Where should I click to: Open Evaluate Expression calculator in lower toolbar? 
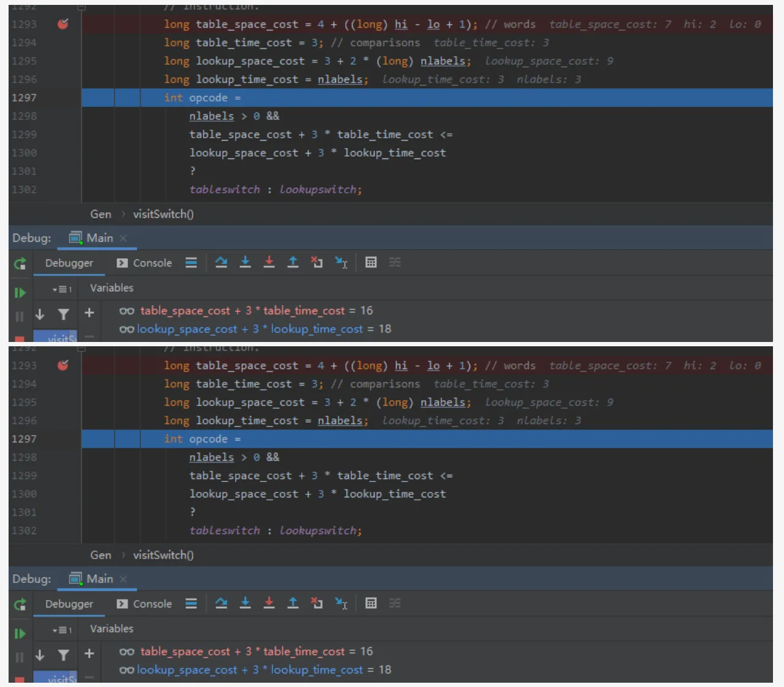(x=371, y=603)
